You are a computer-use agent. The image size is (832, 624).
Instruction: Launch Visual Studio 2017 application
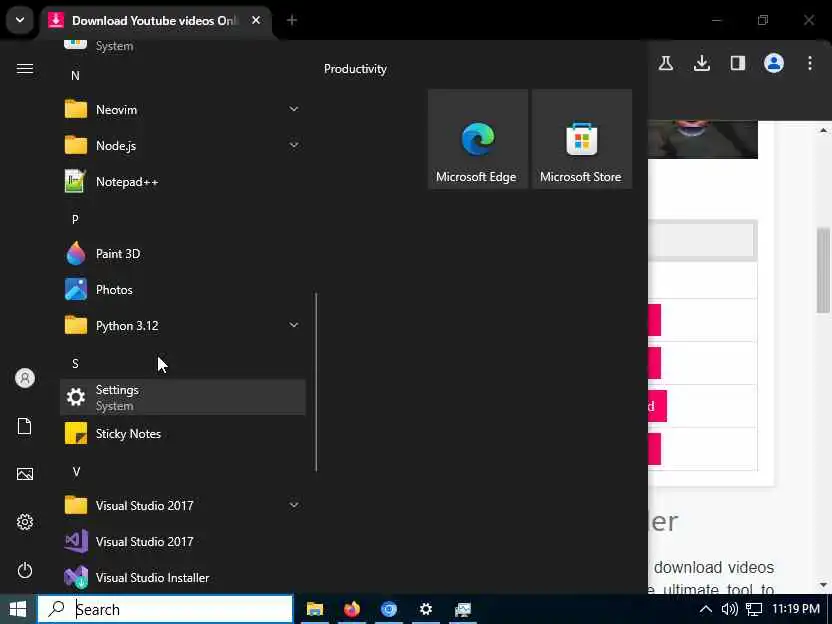coord(183,542)
